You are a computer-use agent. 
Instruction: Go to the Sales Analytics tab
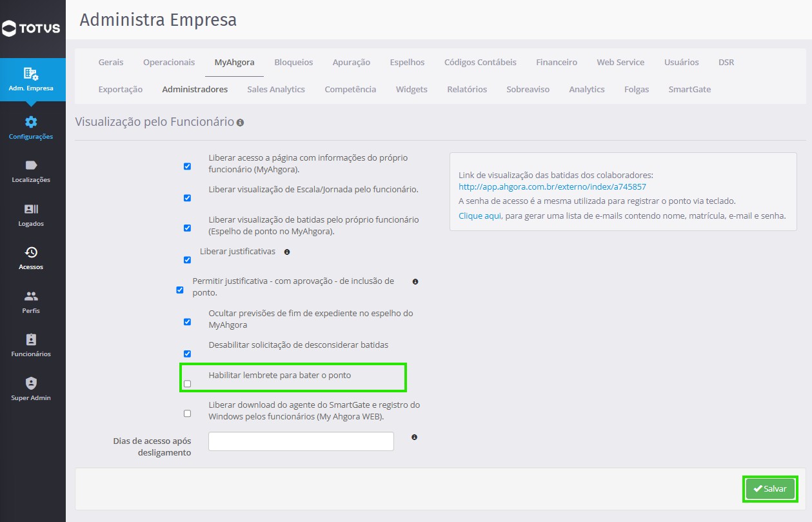tap(276, 90)
